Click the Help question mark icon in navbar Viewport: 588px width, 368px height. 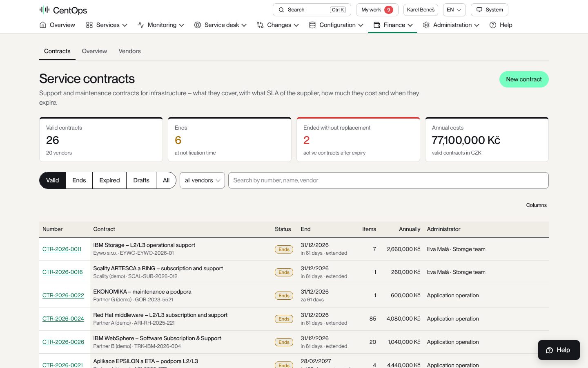point(493,25)
